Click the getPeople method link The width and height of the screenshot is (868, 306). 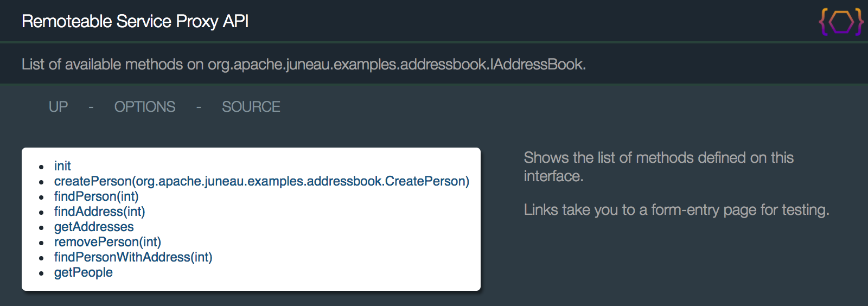[84, 272]
